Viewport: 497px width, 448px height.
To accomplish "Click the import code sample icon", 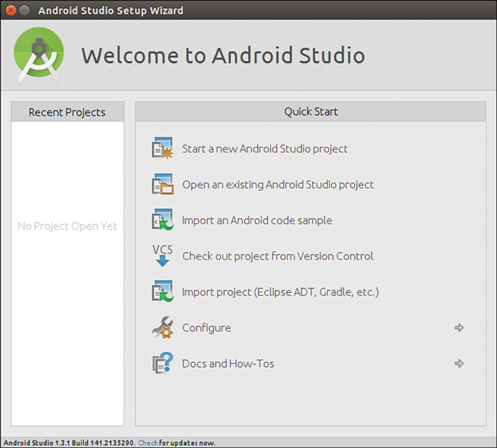I will point(162,220).
